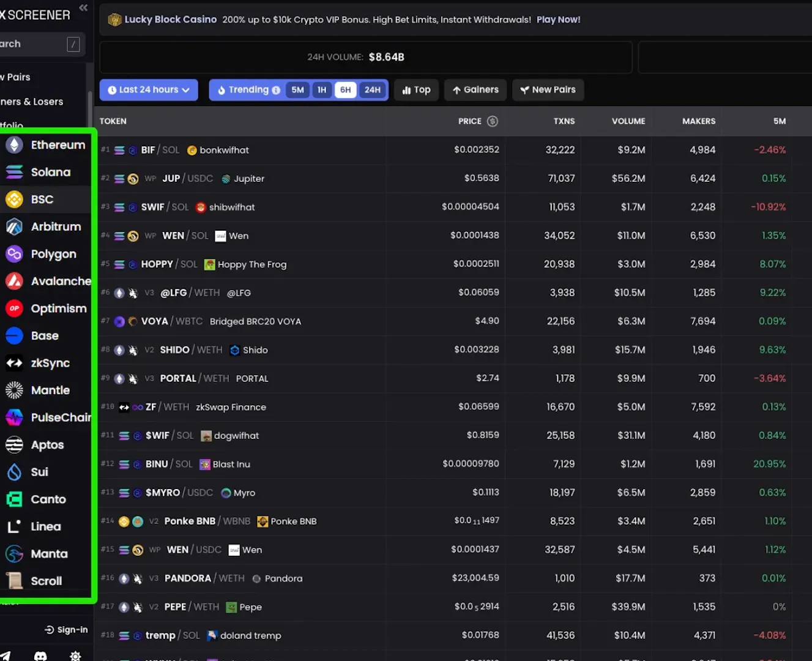
Task: Select the Optimism chain icon
Action: pos(14,308)
